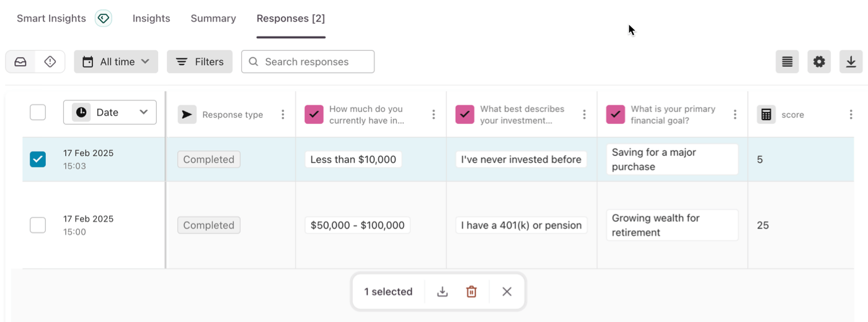Uncheck the 15:03 response row checkbox
Viewport: 868px width, 322px height.
pyautogui.click(x=38, y=159)
